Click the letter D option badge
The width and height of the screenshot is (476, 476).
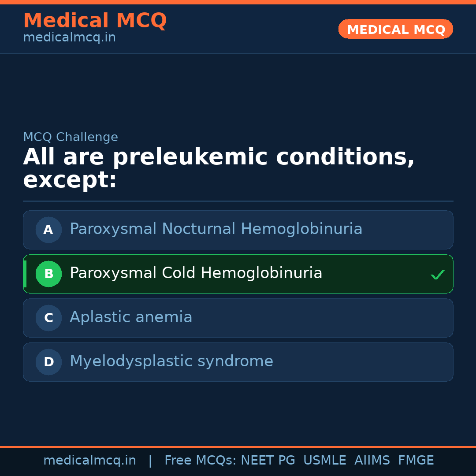click(48, 362)
